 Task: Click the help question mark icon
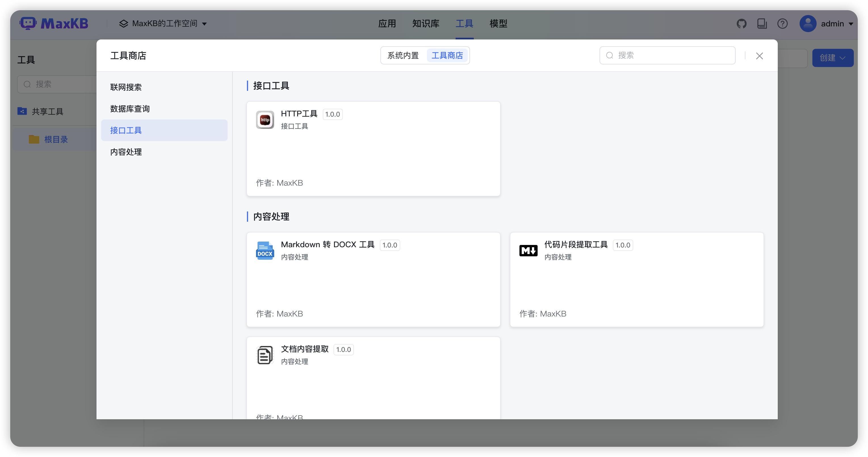coord(782,24)
